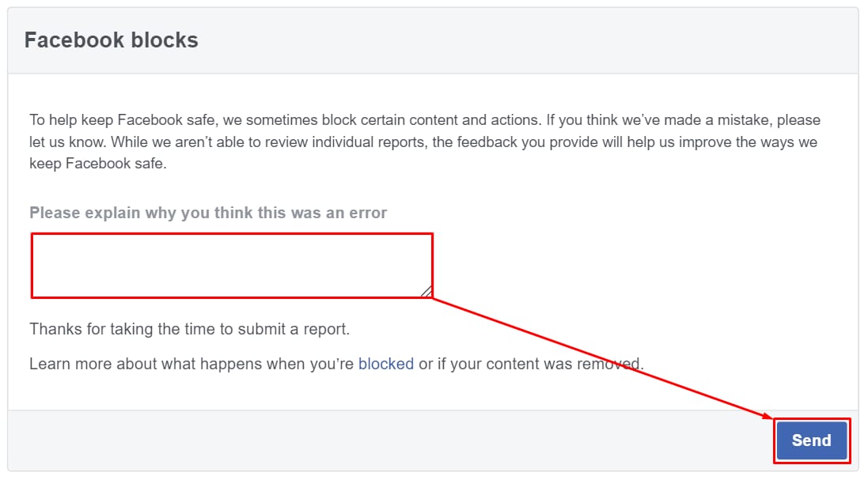Follow the blocked hyperlink for more information

point(386,364)
